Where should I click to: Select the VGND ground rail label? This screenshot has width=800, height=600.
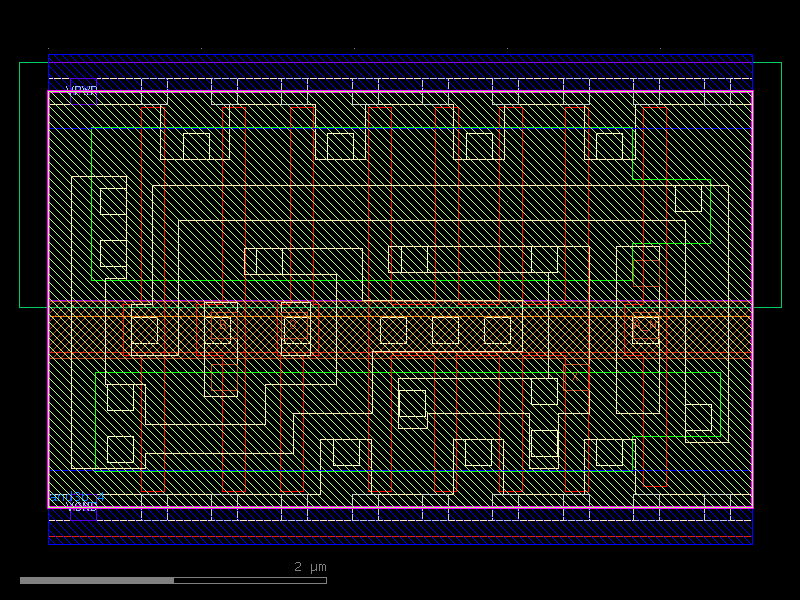(82, 507)
